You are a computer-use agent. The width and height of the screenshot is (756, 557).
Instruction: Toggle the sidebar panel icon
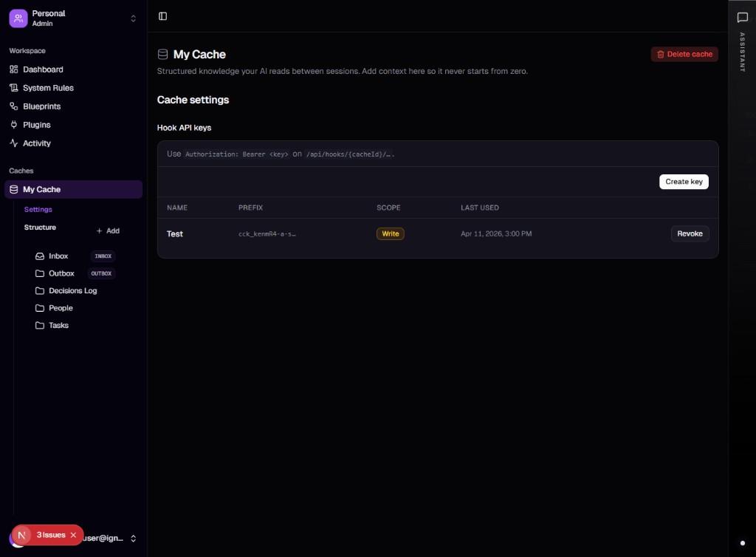tap(163, 16)
